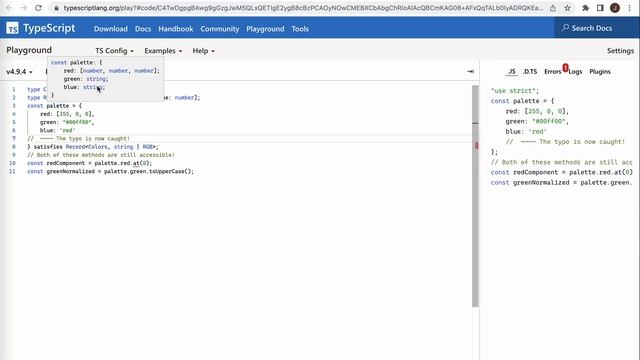Click the Search Docs magnifier icon
The height and width of the screenshot is (360, 640).
[565, 28]
